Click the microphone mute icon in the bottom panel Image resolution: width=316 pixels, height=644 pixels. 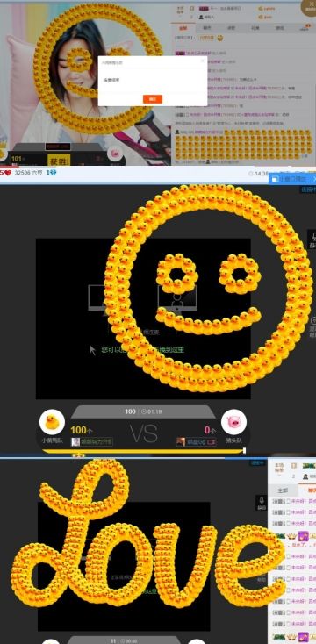262,503
